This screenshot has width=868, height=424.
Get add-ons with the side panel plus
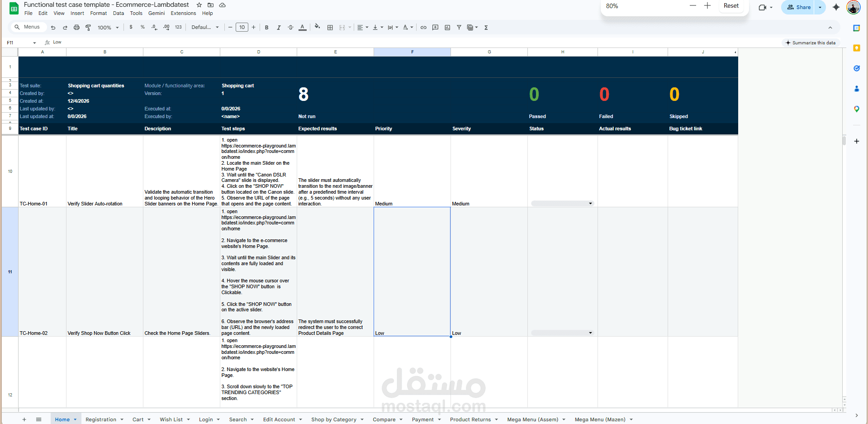856,141
